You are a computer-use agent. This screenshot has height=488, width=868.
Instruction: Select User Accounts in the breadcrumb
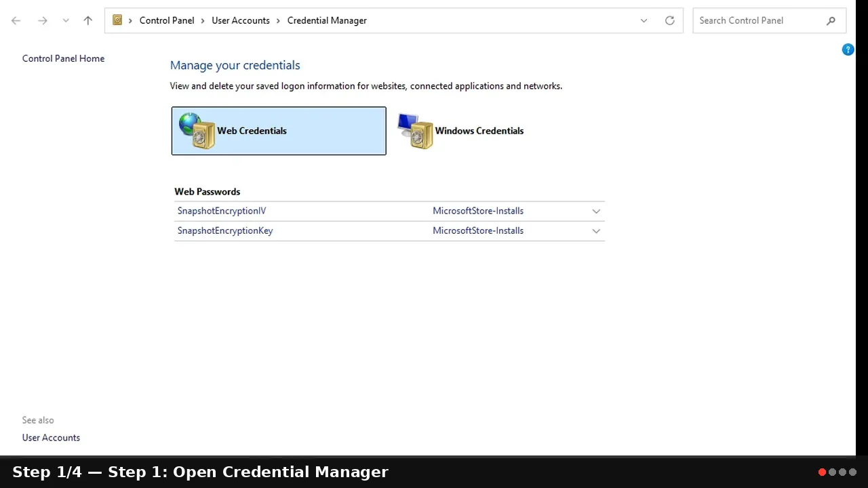241,20
